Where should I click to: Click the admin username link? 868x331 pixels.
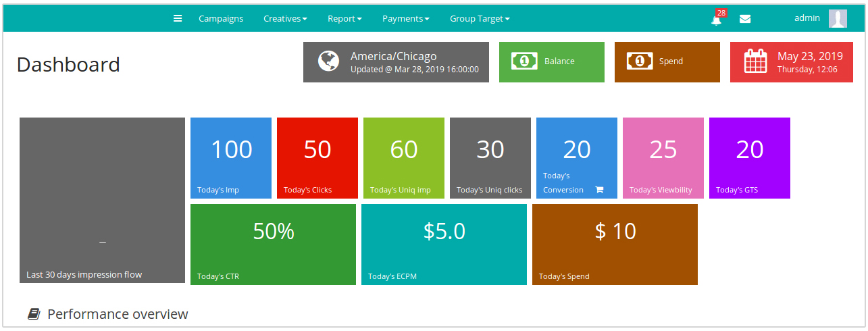[x=807, y=18]
